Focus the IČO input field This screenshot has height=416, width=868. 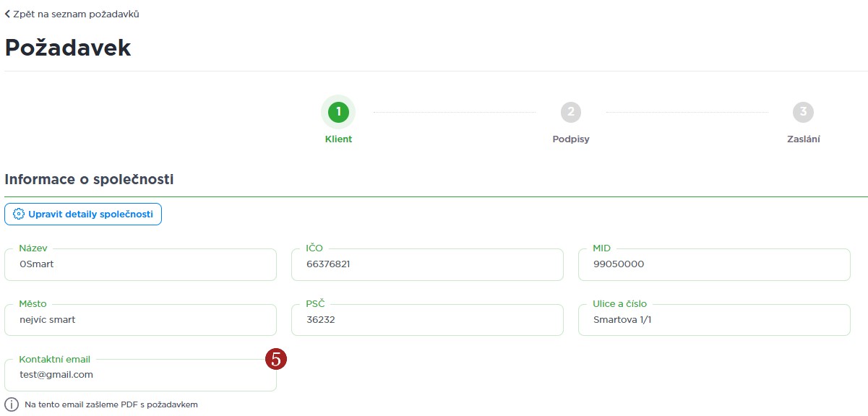point(427,264)
